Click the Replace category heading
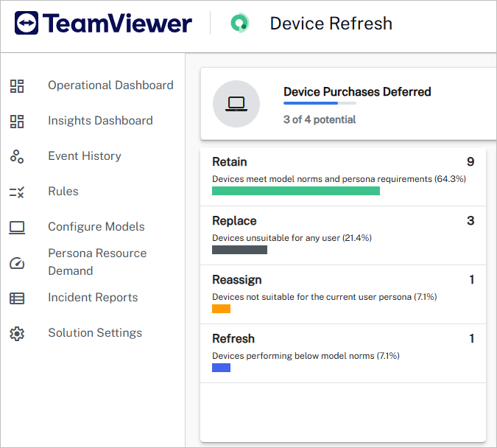The width and height of the screenshot is (497, 448). [234, 221]
